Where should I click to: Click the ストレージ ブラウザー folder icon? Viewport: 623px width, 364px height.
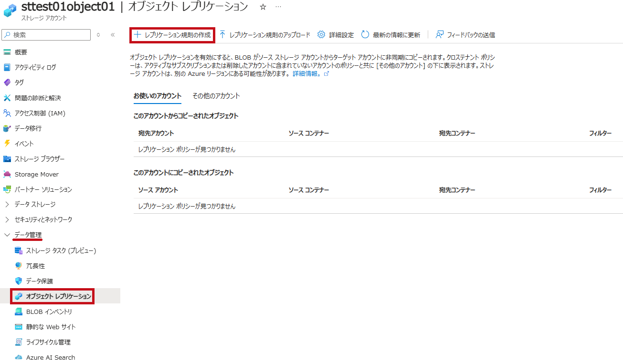[7, 159]
